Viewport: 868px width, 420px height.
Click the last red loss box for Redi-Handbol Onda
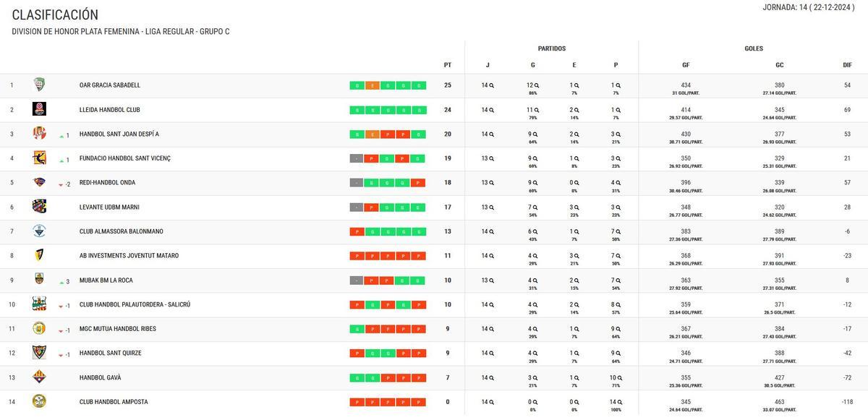418,183
